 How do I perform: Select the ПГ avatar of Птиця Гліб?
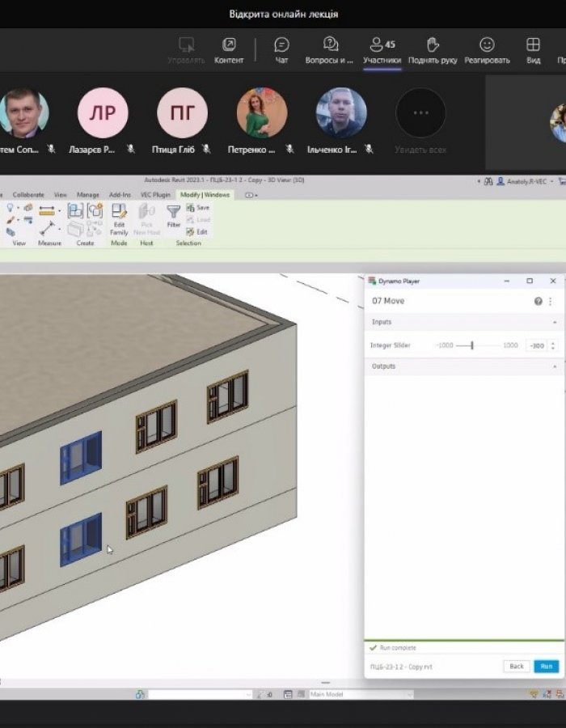pos(182,112)
